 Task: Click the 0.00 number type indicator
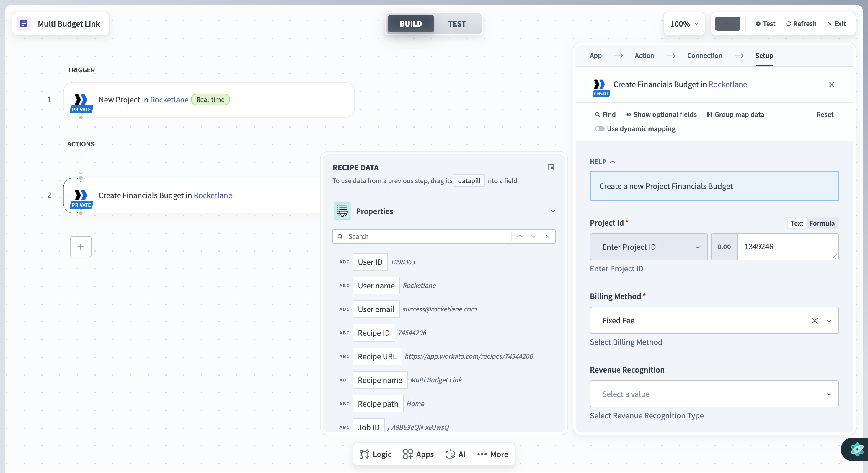724,247
